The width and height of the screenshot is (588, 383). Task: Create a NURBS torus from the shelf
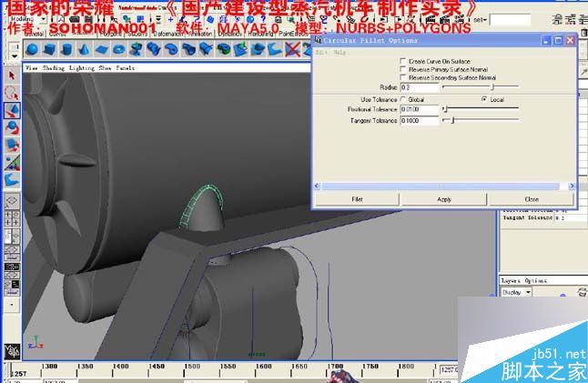click(x=119, y=49)
